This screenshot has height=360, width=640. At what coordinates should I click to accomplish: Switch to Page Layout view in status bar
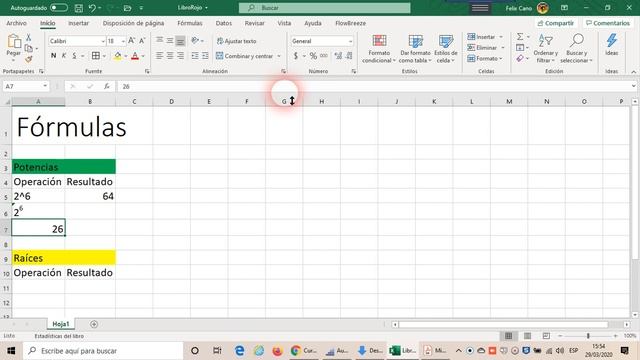[527, 336]
